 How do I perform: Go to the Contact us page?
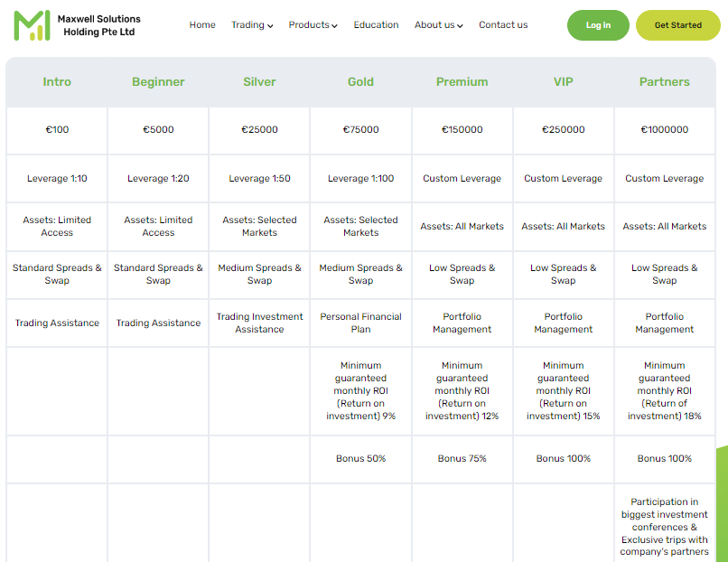pyautogui.click(x=503, y=25)
